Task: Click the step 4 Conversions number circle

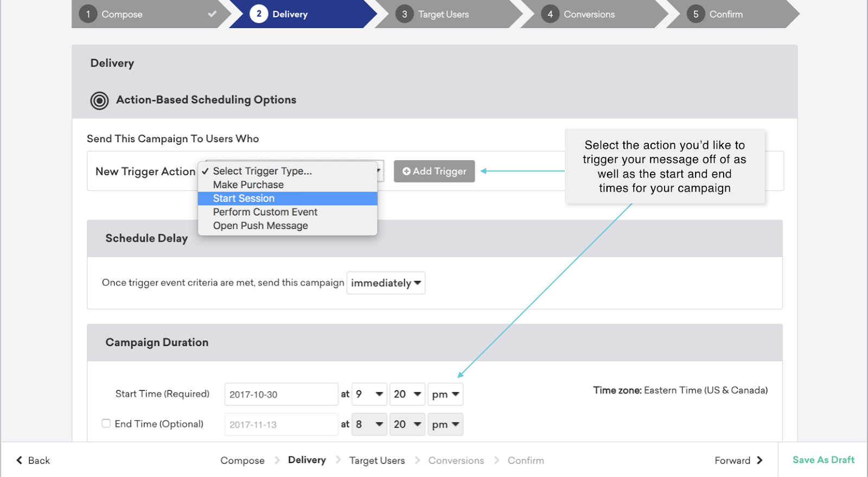Action: (x=550, y=14)
